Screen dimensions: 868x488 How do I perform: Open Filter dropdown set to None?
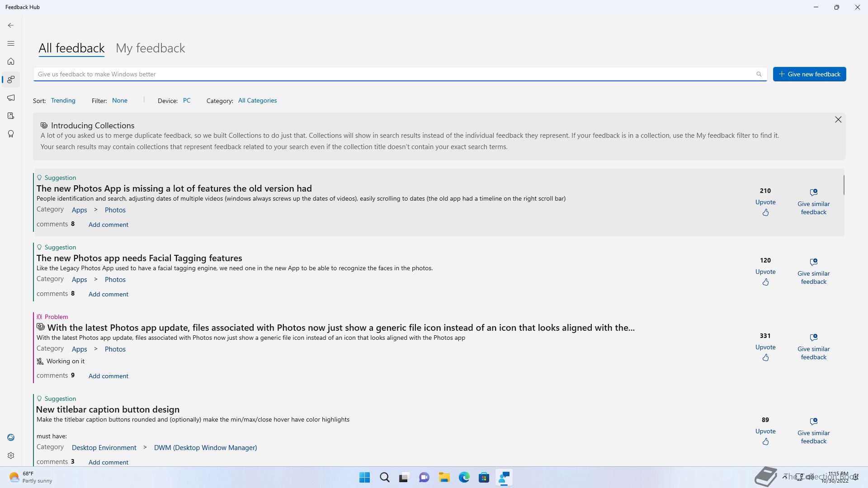pyautogui.click(x=120, y=100)
